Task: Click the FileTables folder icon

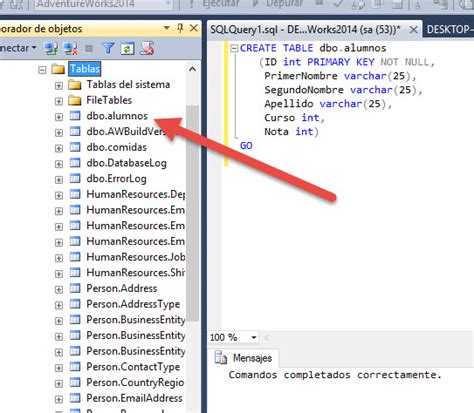Action: click(75, 100)
